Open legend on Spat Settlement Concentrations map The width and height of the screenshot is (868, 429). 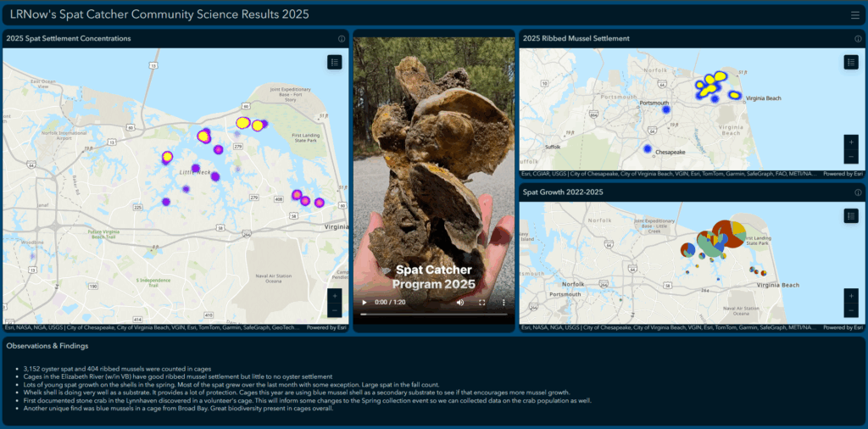click(334, 62)
